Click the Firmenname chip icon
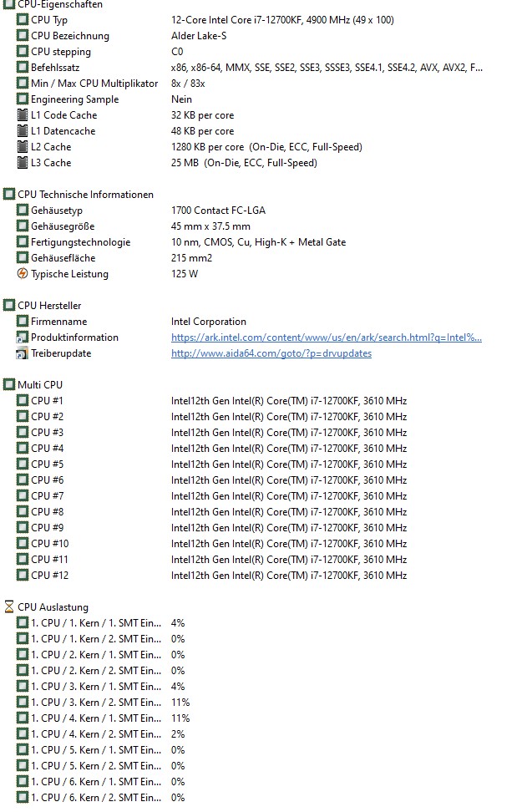 (x=23, y=321)
